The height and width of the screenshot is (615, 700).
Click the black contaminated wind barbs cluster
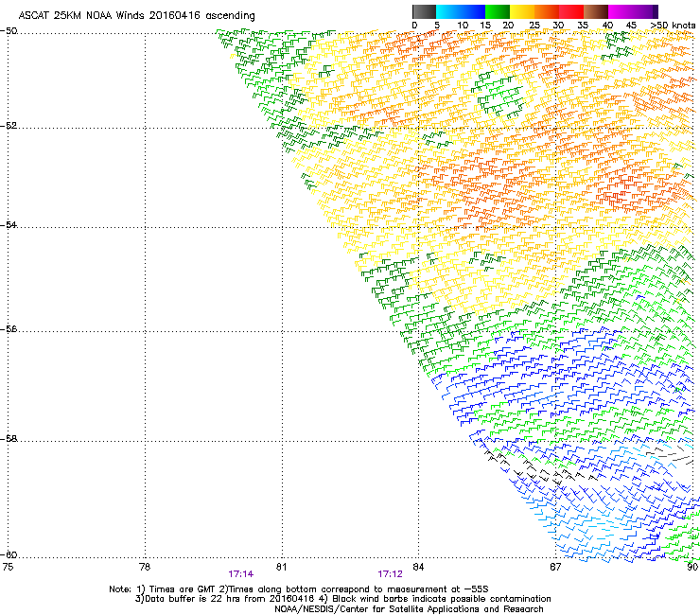(x=540, y=469)
